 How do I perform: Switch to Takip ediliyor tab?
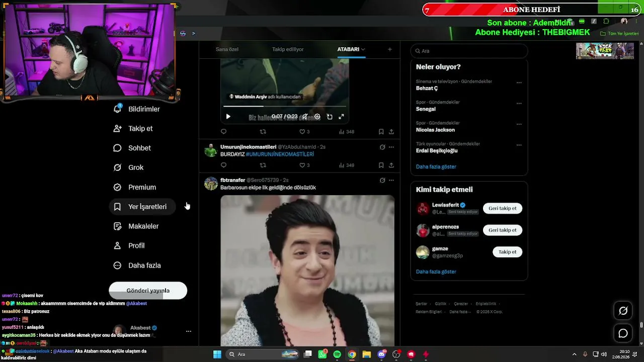[288, 49]
